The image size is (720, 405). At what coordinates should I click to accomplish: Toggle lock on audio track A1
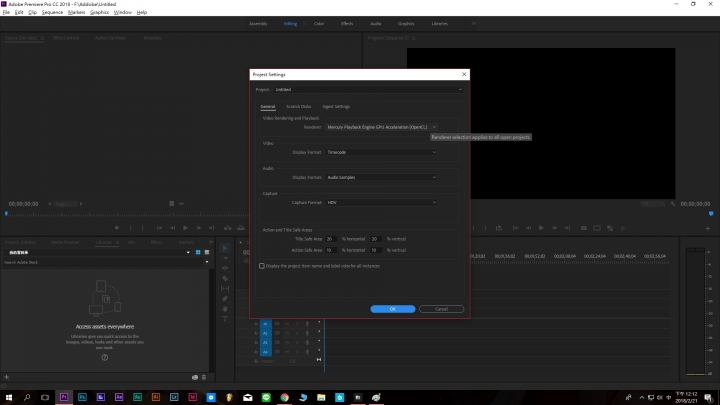coord(256,324)
